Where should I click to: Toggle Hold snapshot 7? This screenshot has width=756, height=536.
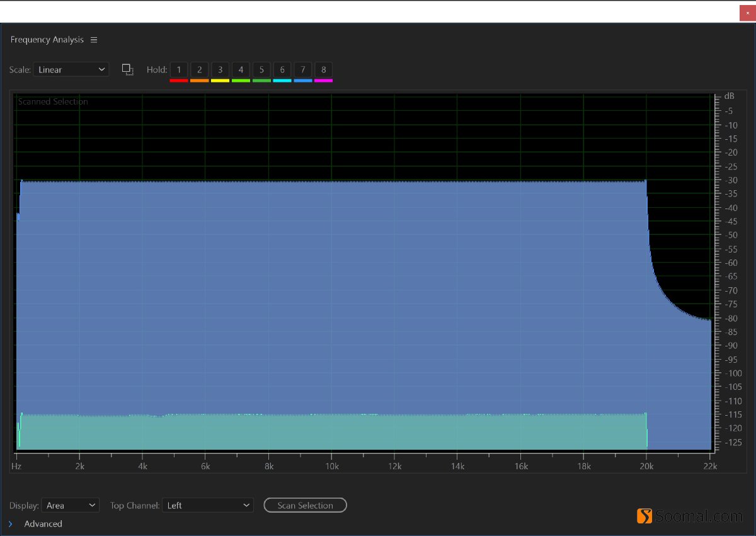tap(303, 69)
